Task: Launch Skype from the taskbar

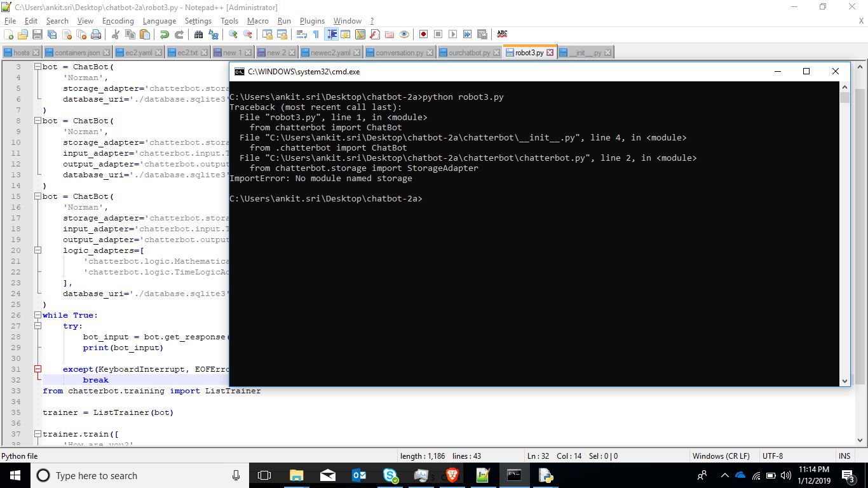Action: pyautogui.click(x=391, y=475)
